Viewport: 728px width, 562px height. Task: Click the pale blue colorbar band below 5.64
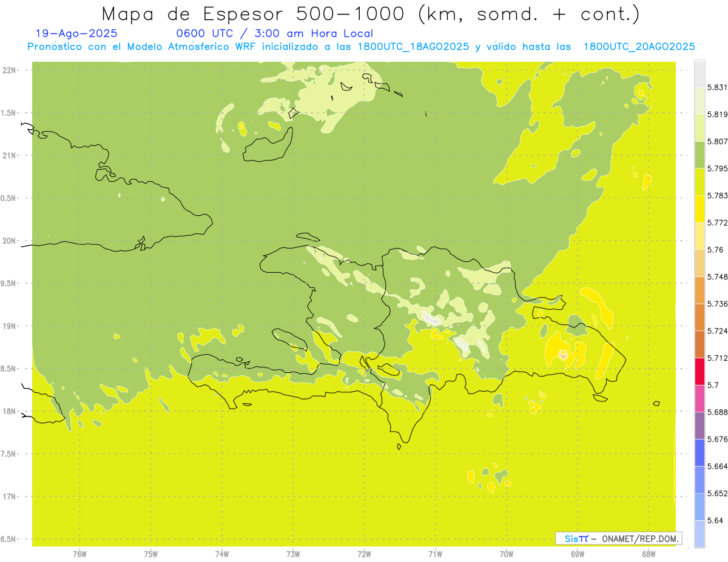pos(699,534)
